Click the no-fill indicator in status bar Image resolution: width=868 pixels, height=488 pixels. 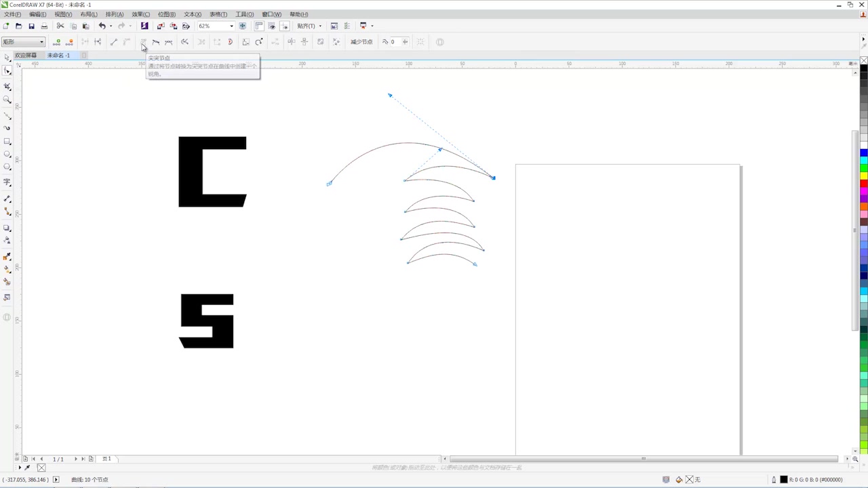(x=690, y=479)
